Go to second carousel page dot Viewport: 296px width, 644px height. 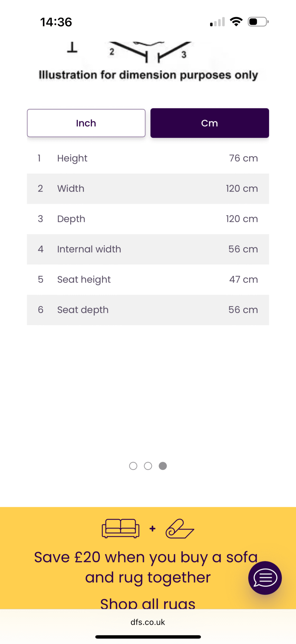point(148,466)
